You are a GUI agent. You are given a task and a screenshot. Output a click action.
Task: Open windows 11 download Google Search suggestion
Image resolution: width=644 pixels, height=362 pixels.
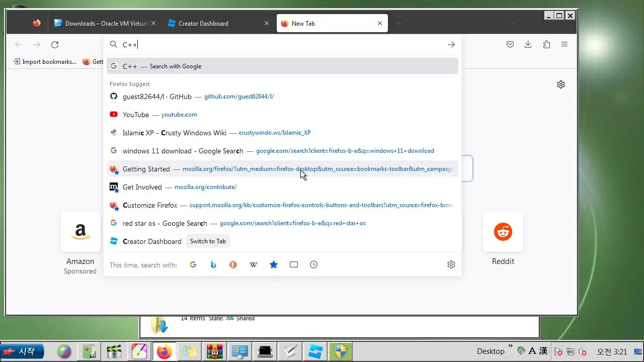(282, 151)
